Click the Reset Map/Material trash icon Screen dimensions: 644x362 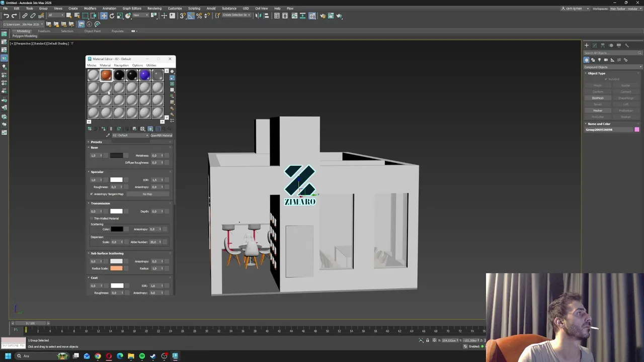coord(111,129)
